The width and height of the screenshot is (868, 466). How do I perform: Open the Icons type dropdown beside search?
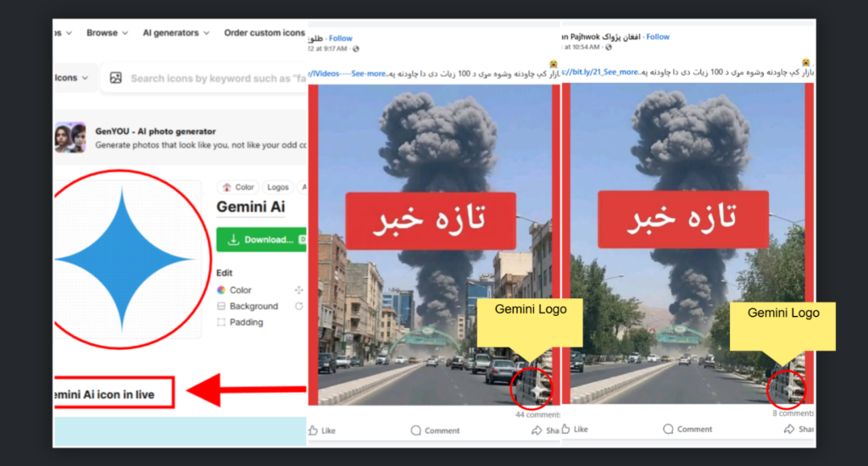tap(71, 78)
